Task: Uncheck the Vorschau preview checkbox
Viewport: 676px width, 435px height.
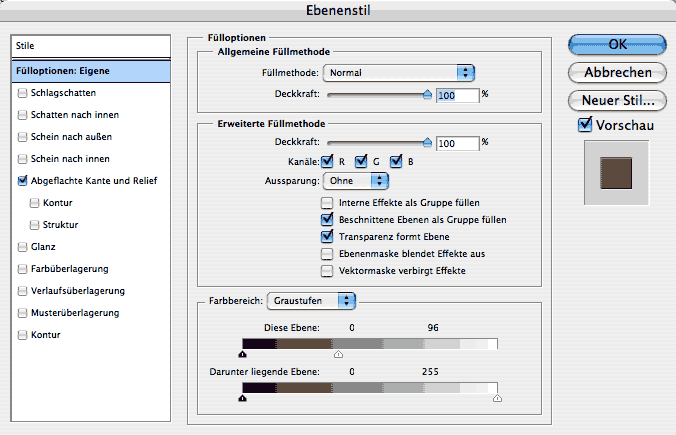Action: [x=585, y=125]
